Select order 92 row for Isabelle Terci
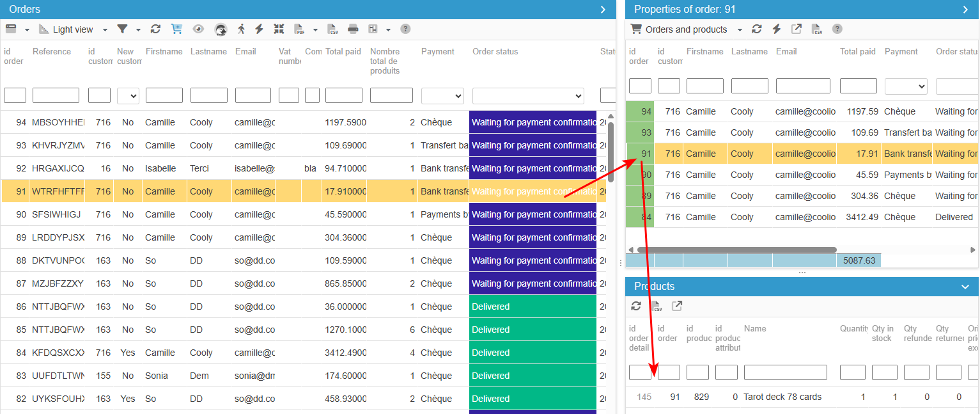The image size is (980, 414). click(x=303, y=168)
